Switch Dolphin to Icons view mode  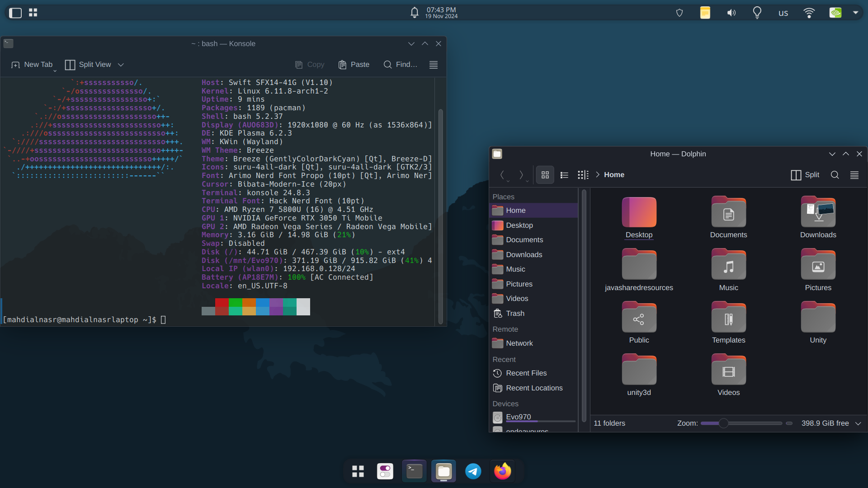click(545, 175)
